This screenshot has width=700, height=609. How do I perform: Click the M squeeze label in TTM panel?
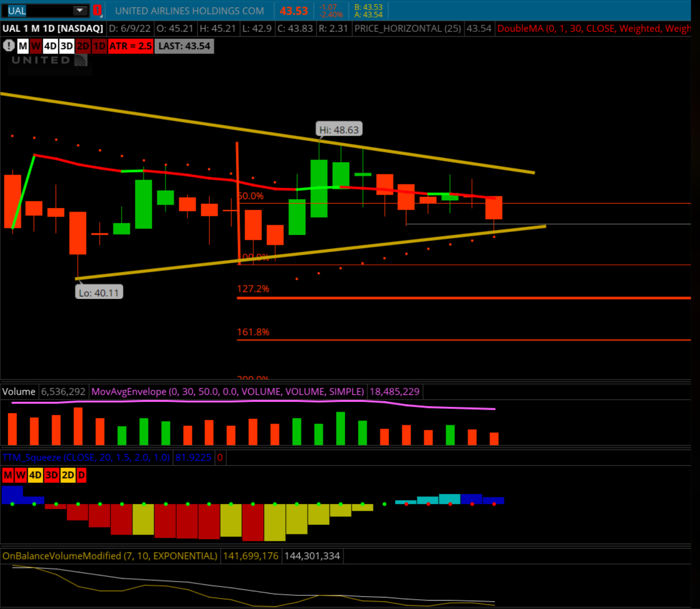coord(8,475)
